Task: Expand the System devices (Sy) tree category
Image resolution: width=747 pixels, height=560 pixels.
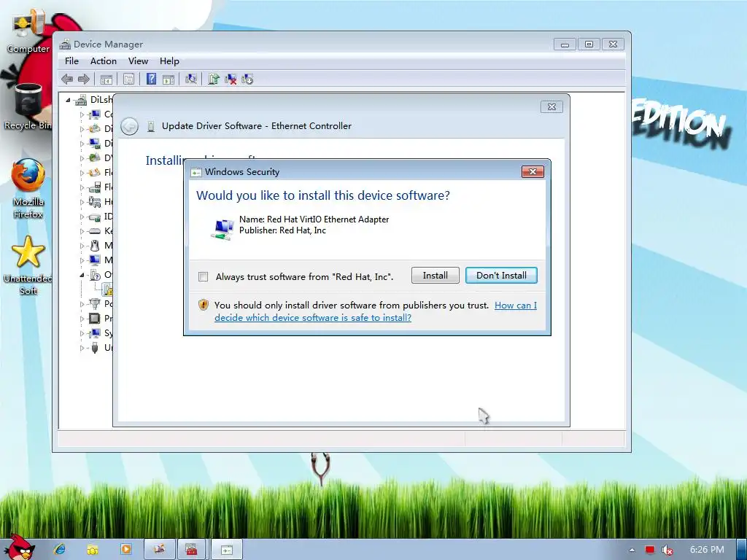Action: point(82,333)
